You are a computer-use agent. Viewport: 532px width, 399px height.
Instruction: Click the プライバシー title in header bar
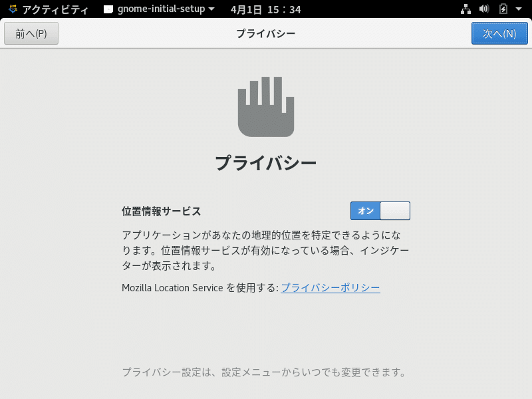266,33
